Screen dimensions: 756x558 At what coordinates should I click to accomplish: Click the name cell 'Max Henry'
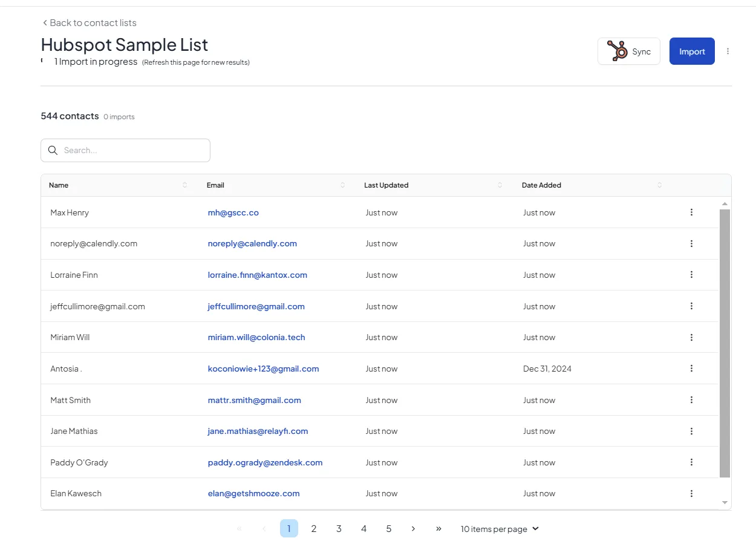click(70, 213)
